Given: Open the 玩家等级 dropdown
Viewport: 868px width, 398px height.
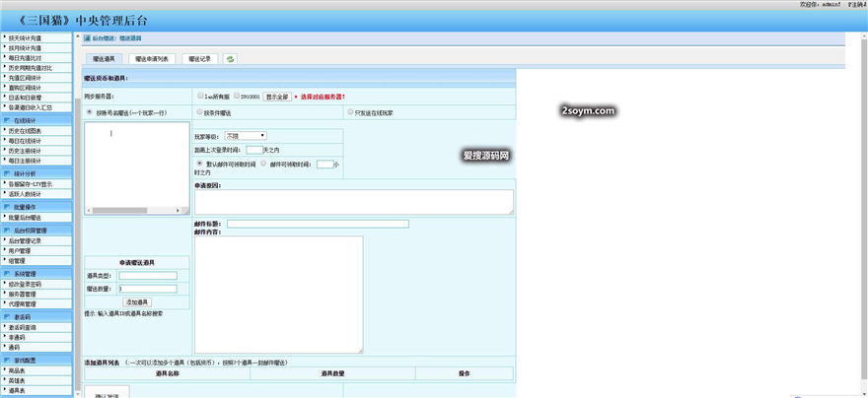Looking at the screenshot, I should coord(246,135).
